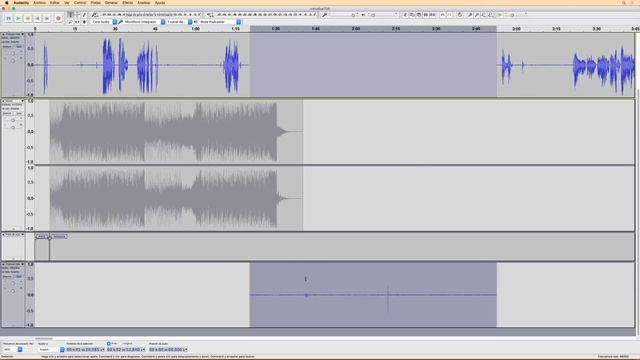The height and width of the screenshot is (360, 640).
Task: Select the Time Shift tool
Action: 78,22
